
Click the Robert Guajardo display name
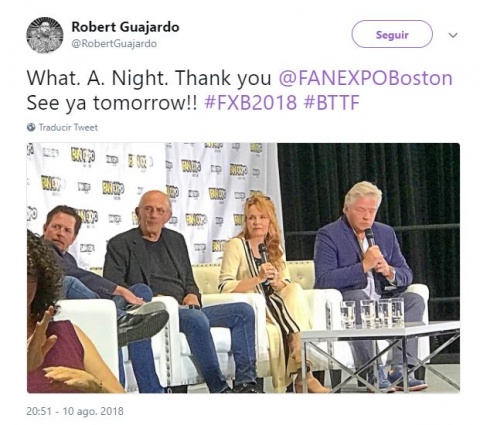pos(125,27)
